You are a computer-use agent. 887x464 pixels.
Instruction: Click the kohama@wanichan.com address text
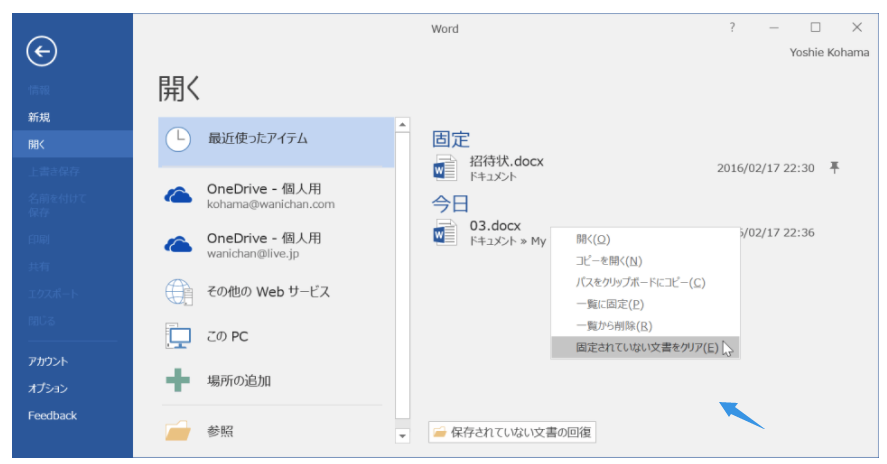click(x=270, y=204)
